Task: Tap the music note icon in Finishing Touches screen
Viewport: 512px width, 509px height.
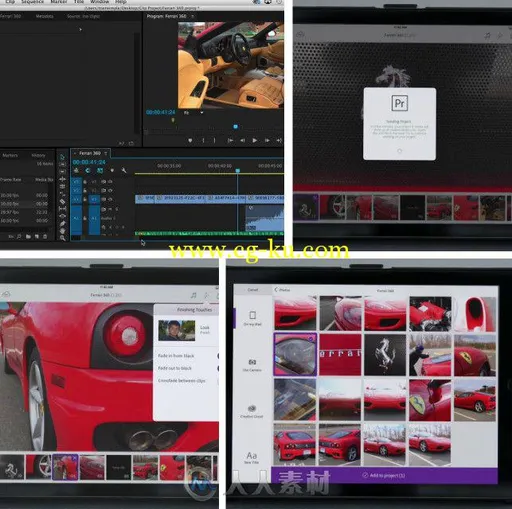Action: (x=193, y=295)
